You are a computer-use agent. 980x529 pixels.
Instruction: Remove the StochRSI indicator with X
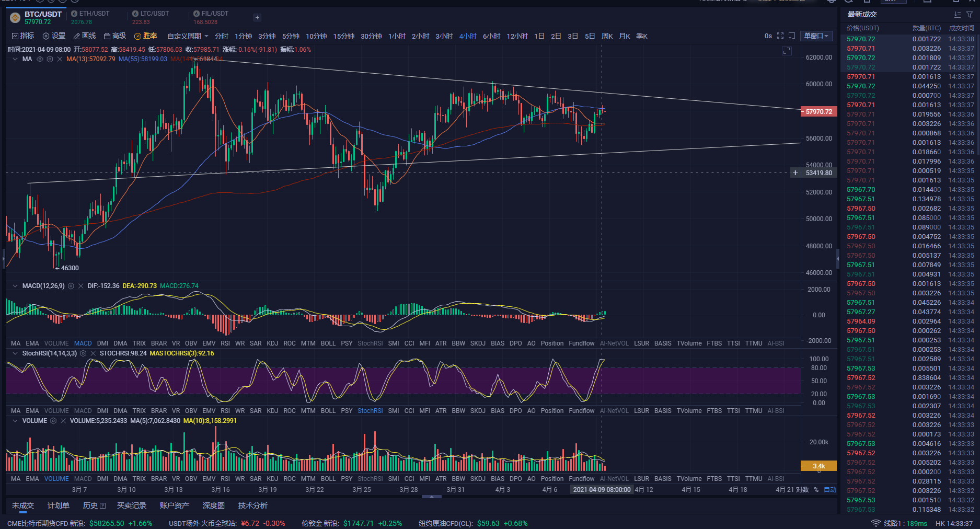pos(93,353)
